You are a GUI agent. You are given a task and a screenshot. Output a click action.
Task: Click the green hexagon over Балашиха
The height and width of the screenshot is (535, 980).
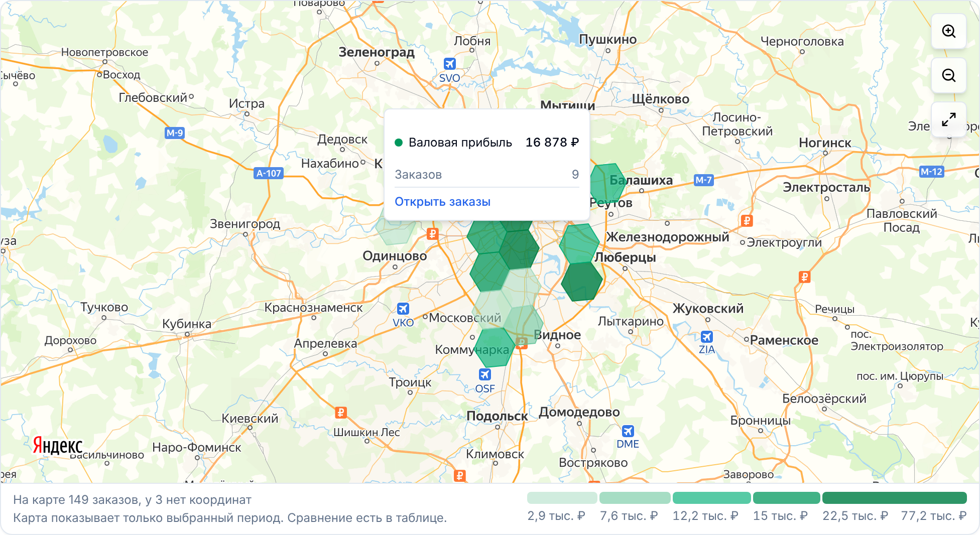(607, 183)
